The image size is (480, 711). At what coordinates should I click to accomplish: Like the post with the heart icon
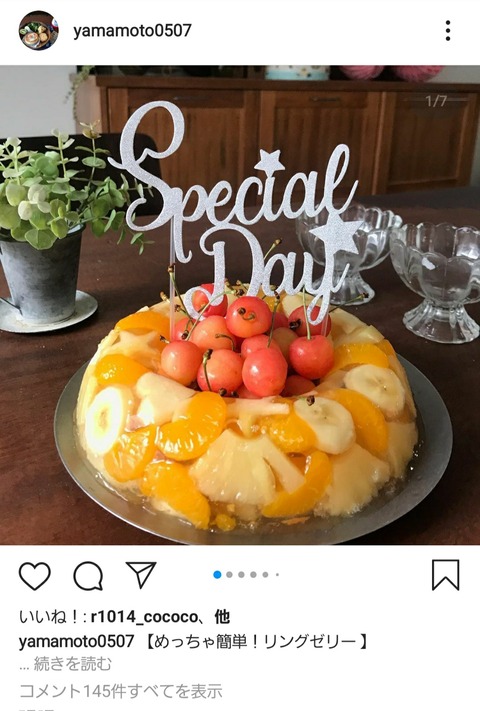pos(34,575)
